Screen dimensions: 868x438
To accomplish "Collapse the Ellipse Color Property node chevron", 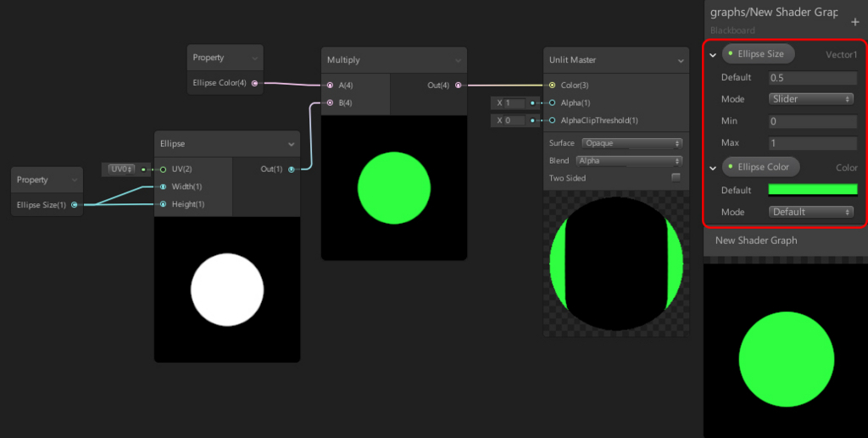I will click(254, 58).
